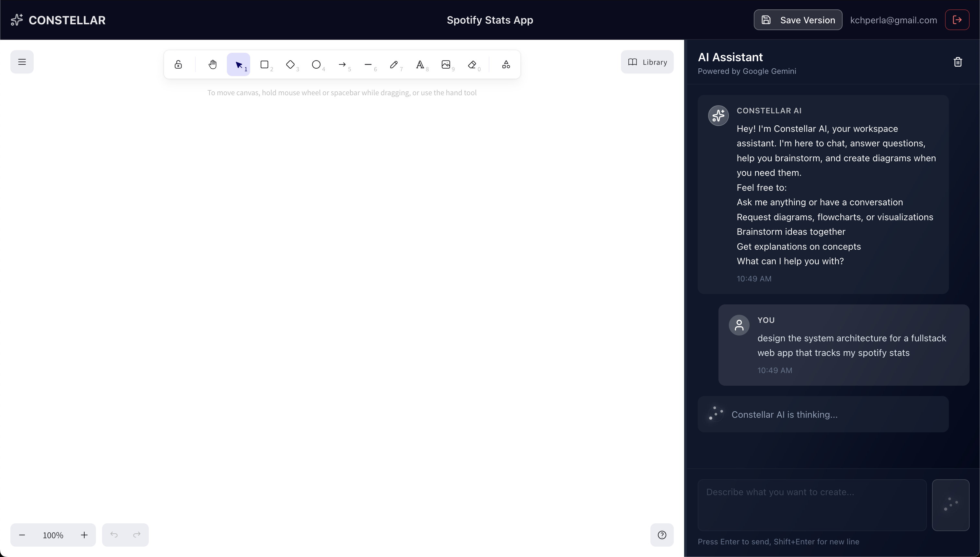Click the Save Version button
Screen dimensions: 980x557
tap(798, 20)
